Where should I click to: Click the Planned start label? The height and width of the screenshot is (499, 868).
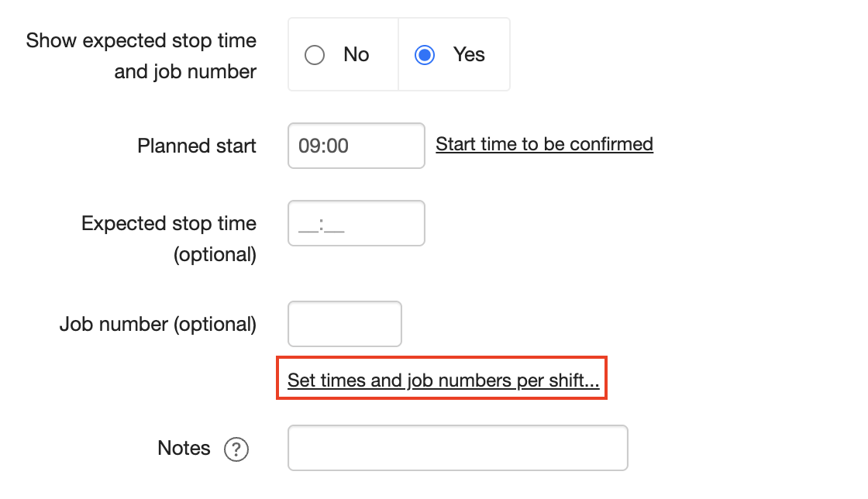point(196,146)
